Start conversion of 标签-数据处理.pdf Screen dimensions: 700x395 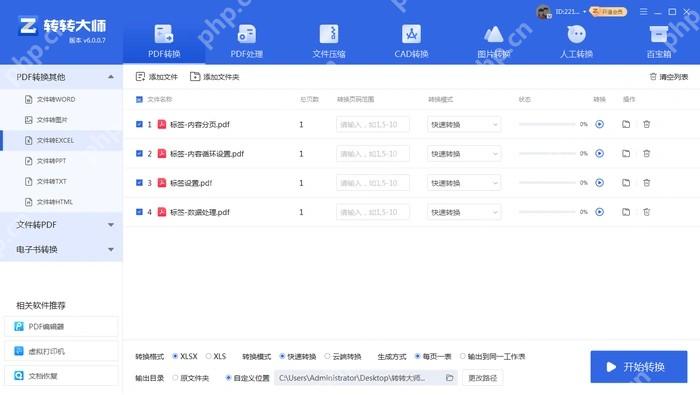click(600, 212)
